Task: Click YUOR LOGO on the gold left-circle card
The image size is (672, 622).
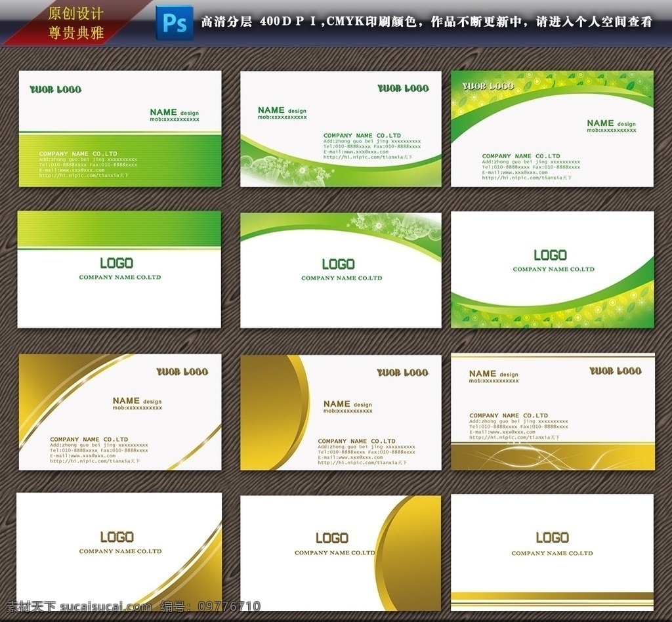Action: [402, 372]
